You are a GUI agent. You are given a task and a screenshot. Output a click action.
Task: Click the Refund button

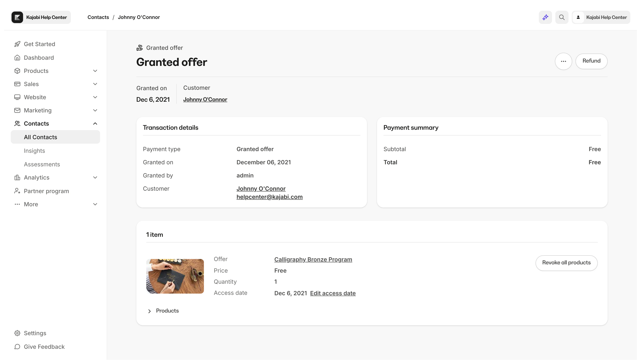[x=592, y=61]
